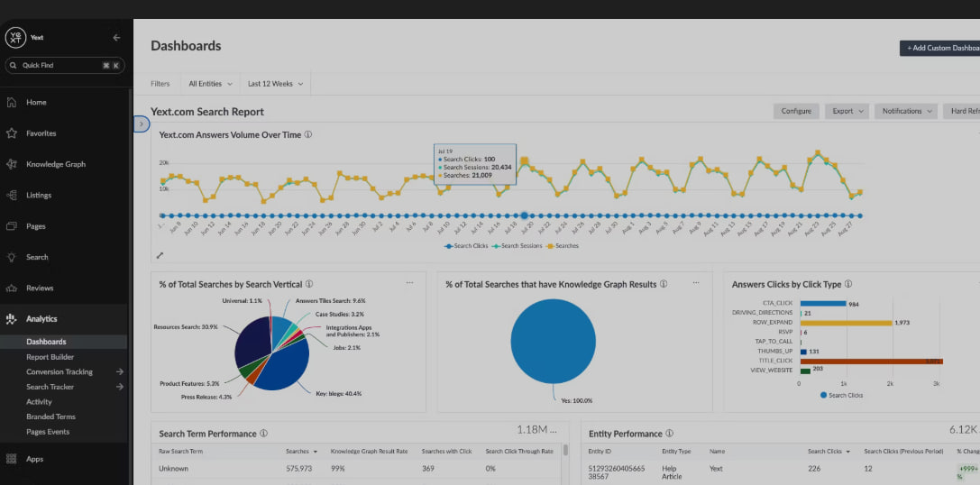The height and width of the screenshot is (485, 980).
Task: Click the Yext logo icon
Action: 15,38
